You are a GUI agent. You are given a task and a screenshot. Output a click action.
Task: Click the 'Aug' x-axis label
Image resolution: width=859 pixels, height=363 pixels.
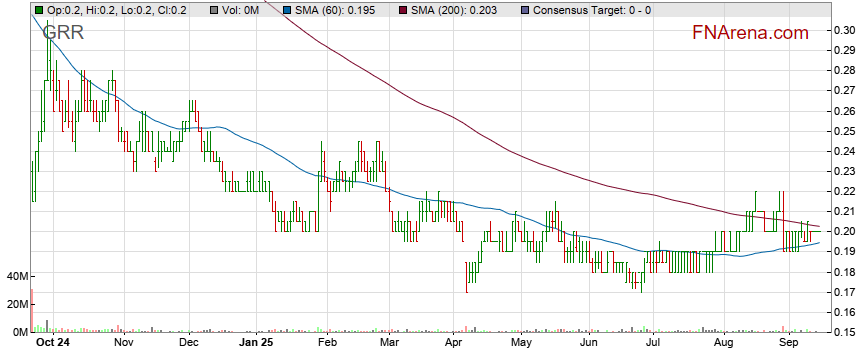click(724, 343)
